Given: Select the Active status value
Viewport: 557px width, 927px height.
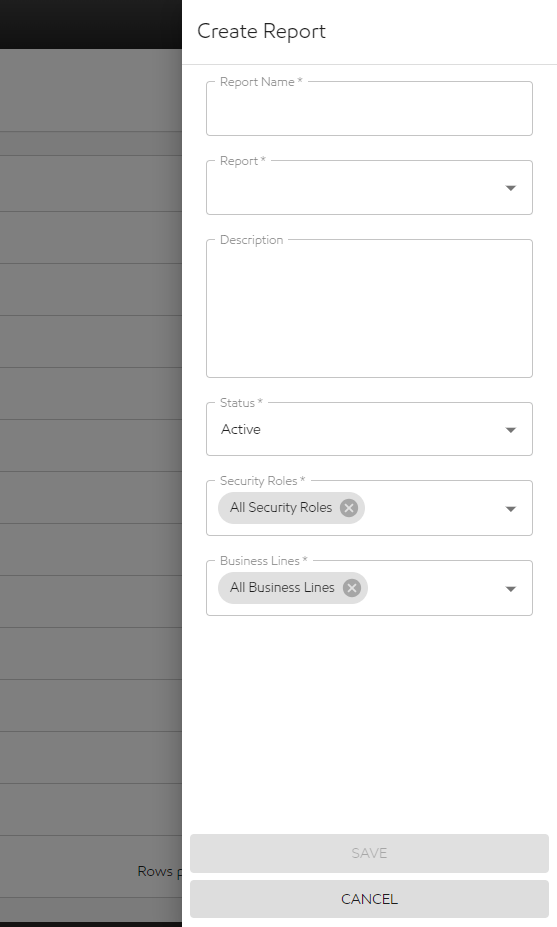Looking at the screenshot, I should tap(241, 429).
